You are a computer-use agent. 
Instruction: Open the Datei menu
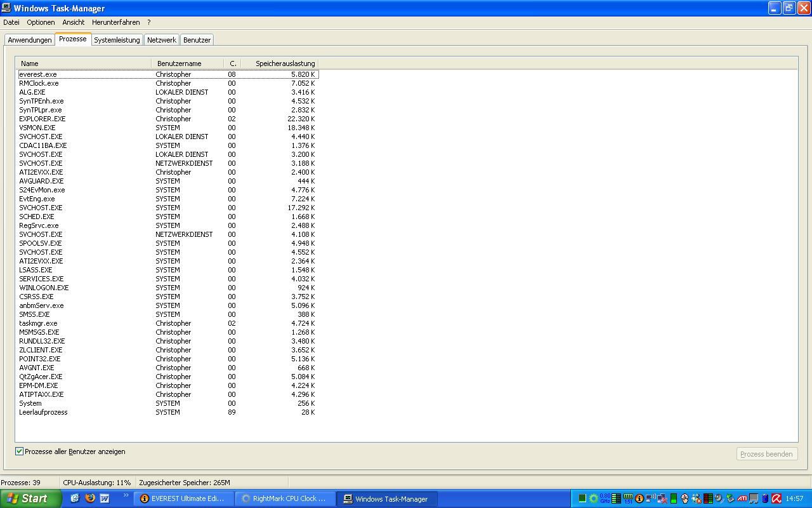tap(11, 22)
